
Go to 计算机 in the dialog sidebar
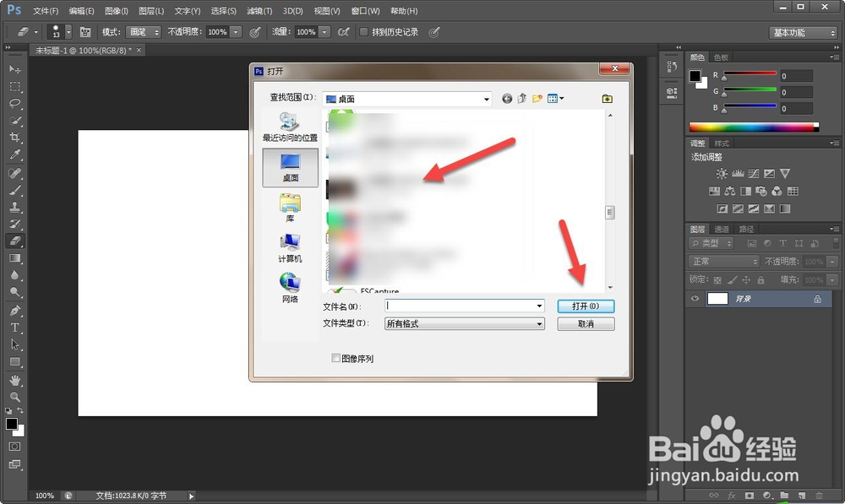tap(290, 248)
